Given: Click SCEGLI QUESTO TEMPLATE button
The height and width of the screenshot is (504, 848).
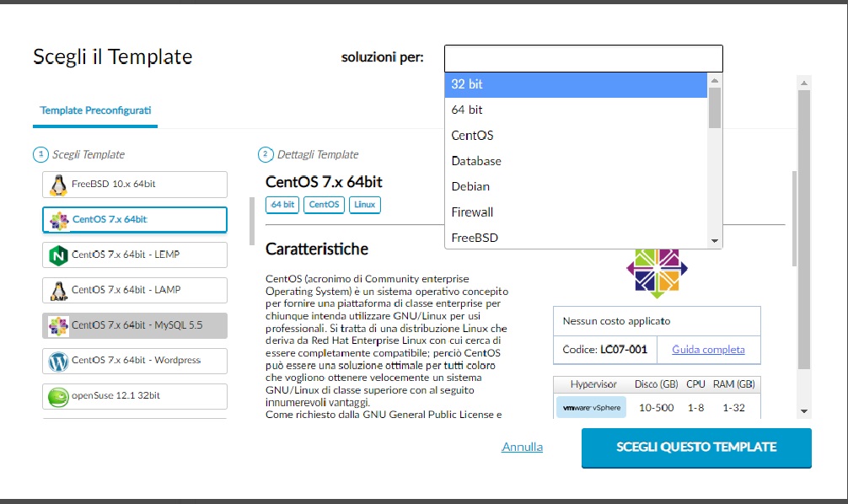Looking at the screenshot, I should tap(696, 448).
